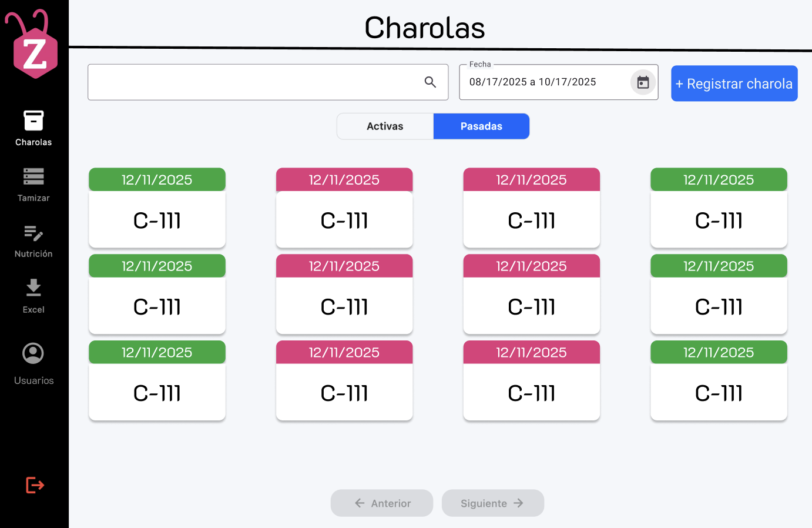The height and width of the screenshot is (528, 812).
Task: Open the first pink C-111 card in the first row
Action: 344,208
